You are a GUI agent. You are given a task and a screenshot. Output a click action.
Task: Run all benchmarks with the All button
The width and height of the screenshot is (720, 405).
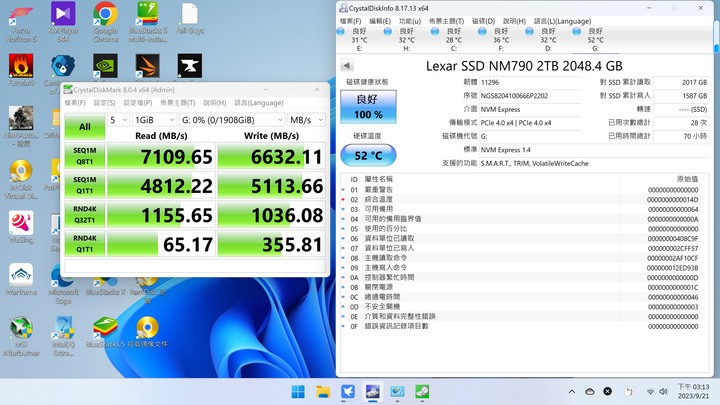coord(84,127)
